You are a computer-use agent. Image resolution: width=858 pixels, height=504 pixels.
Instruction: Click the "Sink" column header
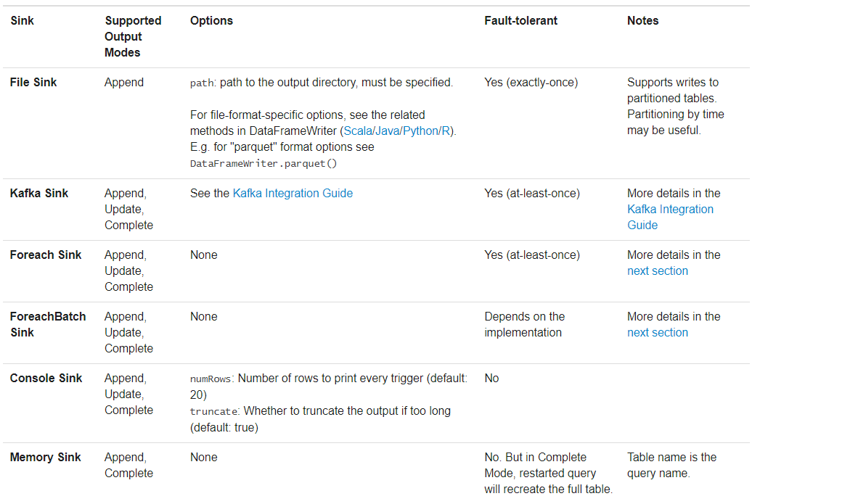coord(22,20)
